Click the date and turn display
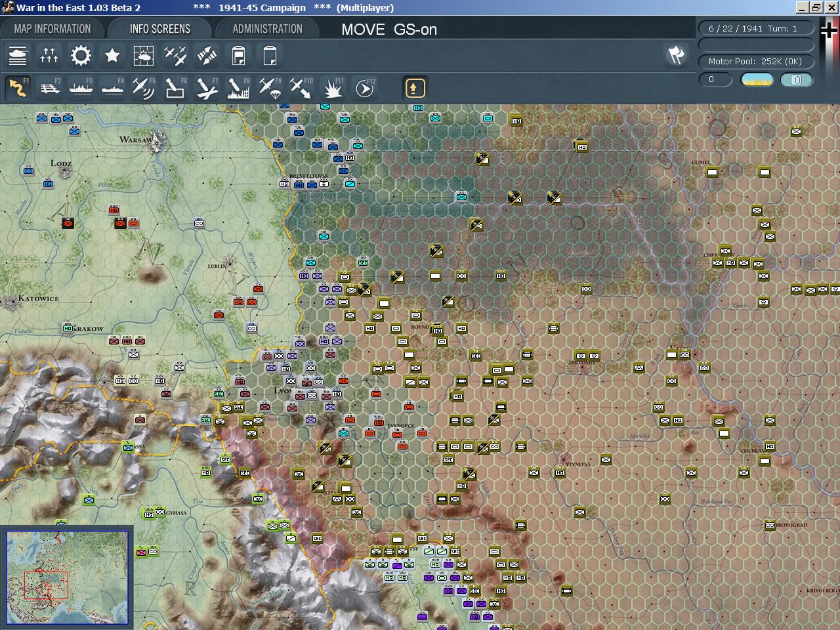 click(x=757, y=29)
